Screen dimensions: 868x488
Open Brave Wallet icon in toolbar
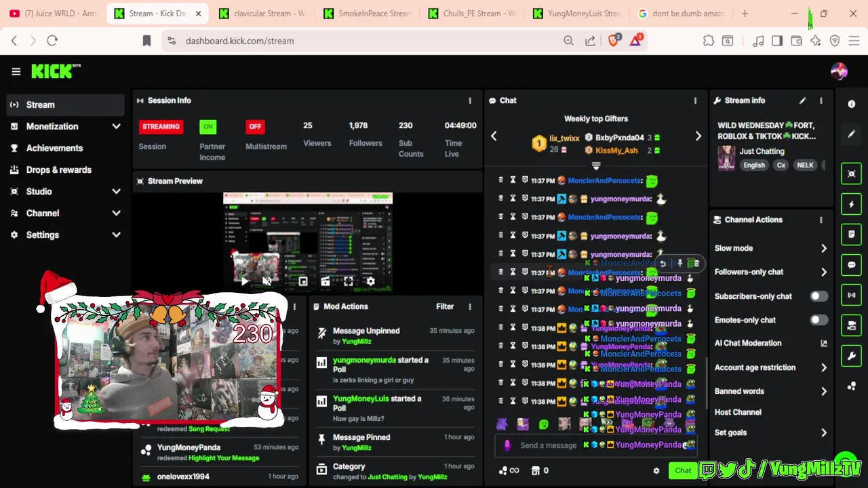(796, 41)
